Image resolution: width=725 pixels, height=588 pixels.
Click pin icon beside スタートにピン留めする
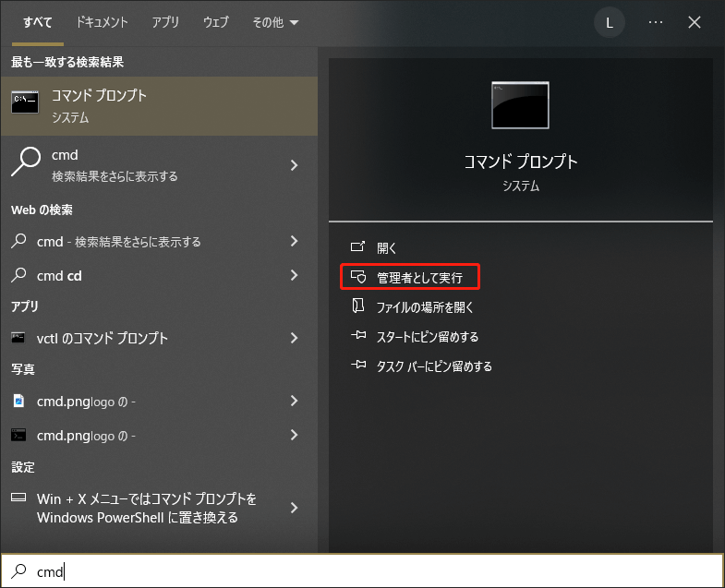358,335
